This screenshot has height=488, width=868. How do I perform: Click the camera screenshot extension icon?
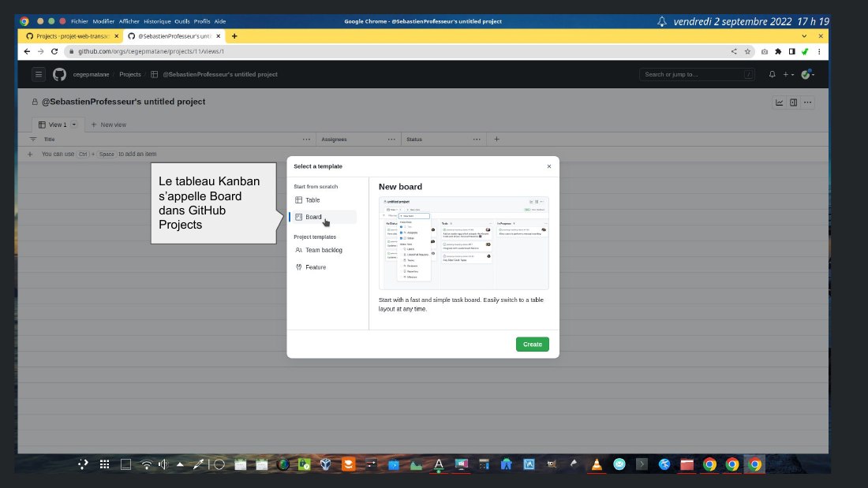point(765,51)
